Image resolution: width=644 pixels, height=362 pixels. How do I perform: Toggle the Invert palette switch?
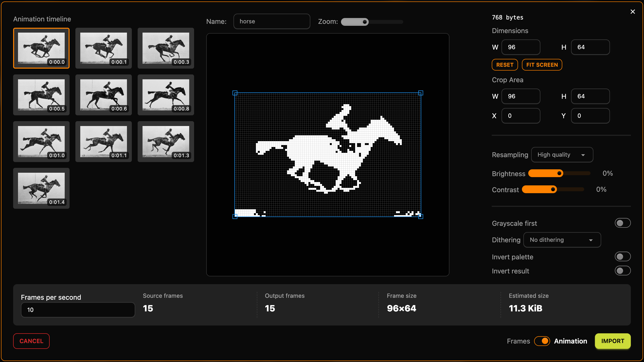pos(623,256)
